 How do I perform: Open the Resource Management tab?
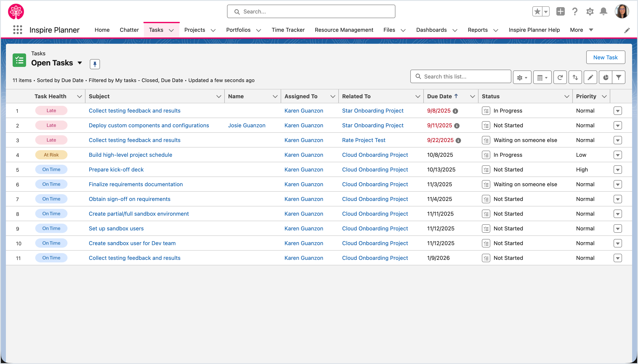344,30
